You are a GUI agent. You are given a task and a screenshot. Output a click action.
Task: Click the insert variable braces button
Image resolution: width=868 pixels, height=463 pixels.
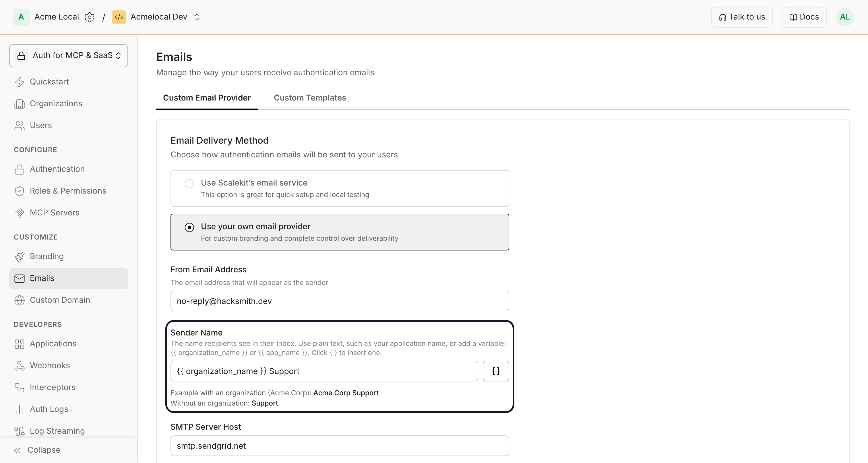[496, 371]
